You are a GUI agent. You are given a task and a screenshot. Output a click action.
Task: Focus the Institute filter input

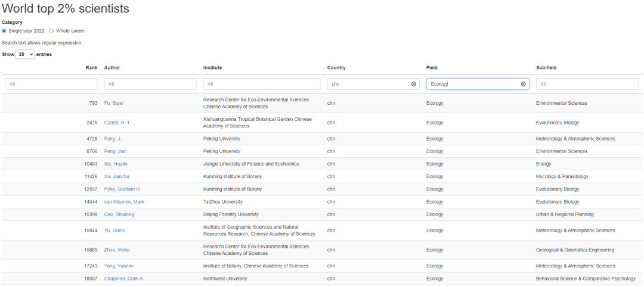(x=262, y=84)
